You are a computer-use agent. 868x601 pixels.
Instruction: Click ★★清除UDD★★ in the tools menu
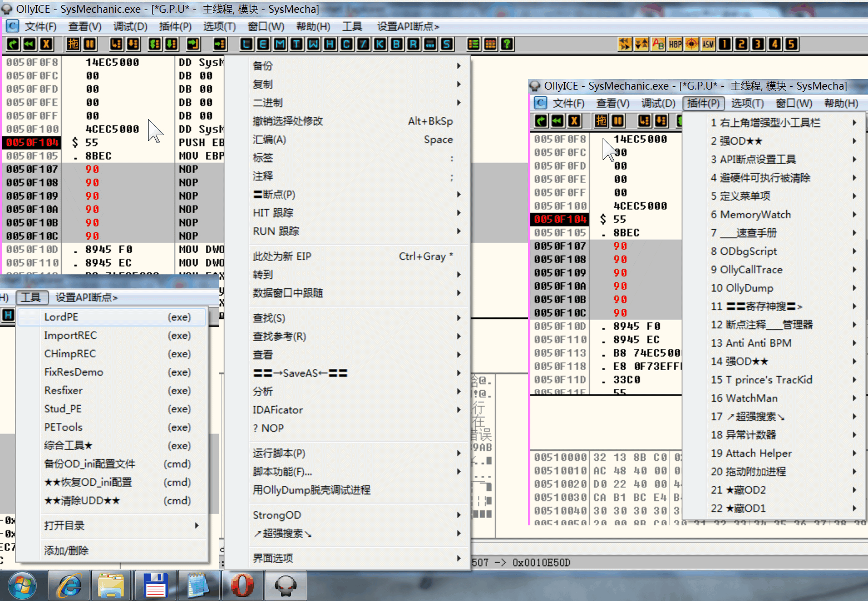[112, 500]
